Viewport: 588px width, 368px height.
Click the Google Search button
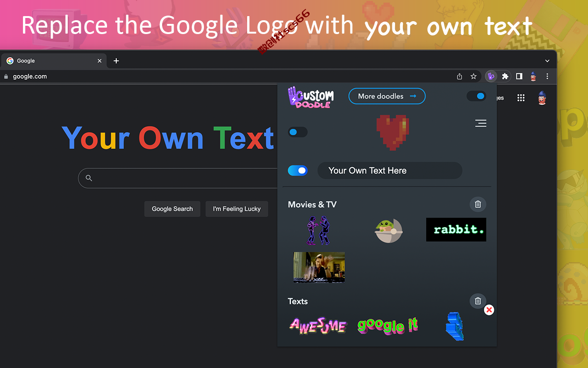click(x=172, y=209)
